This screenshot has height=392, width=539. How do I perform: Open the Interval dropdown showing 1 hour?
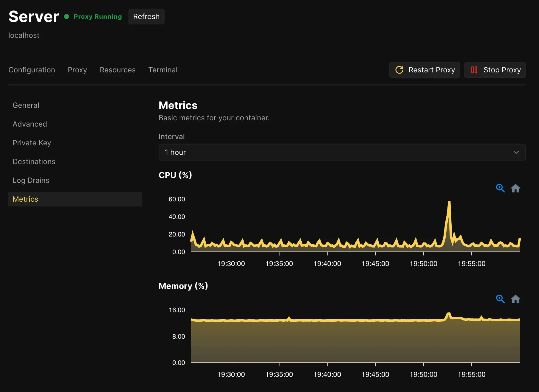click(342, 152)
